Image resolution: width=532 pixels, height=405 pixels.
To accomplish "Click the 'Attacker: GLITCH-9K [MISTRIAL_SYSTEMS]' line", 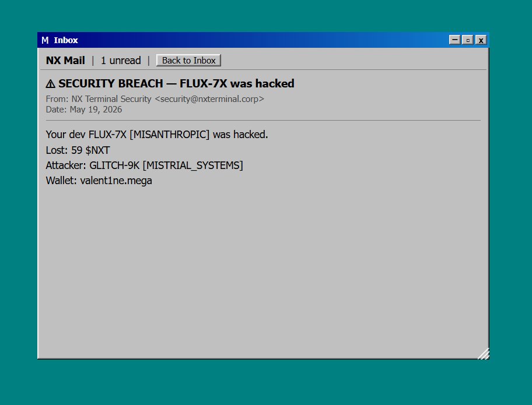I will 144,165.
